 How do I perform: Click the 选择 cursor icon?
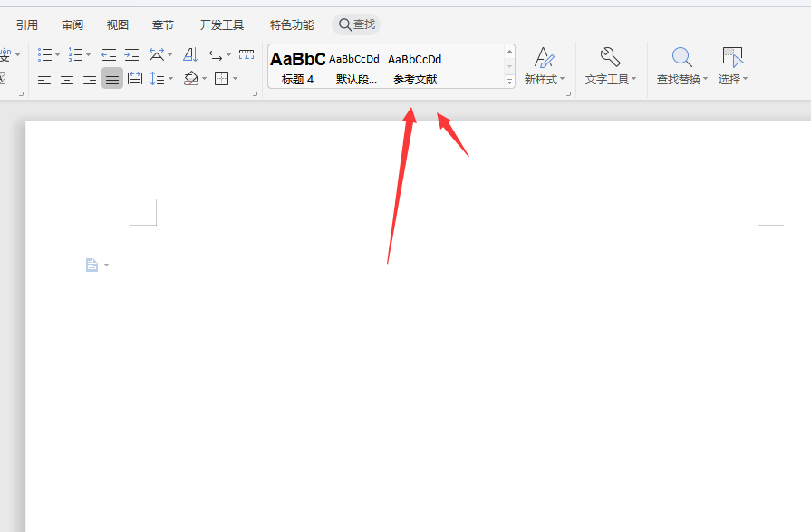(x=732, y=57)
